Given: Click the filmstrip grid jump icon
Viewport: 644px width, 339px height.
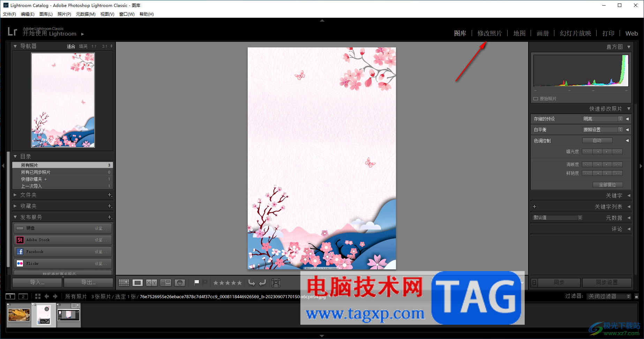Looking at the screenshot, I should click(38, 296).
